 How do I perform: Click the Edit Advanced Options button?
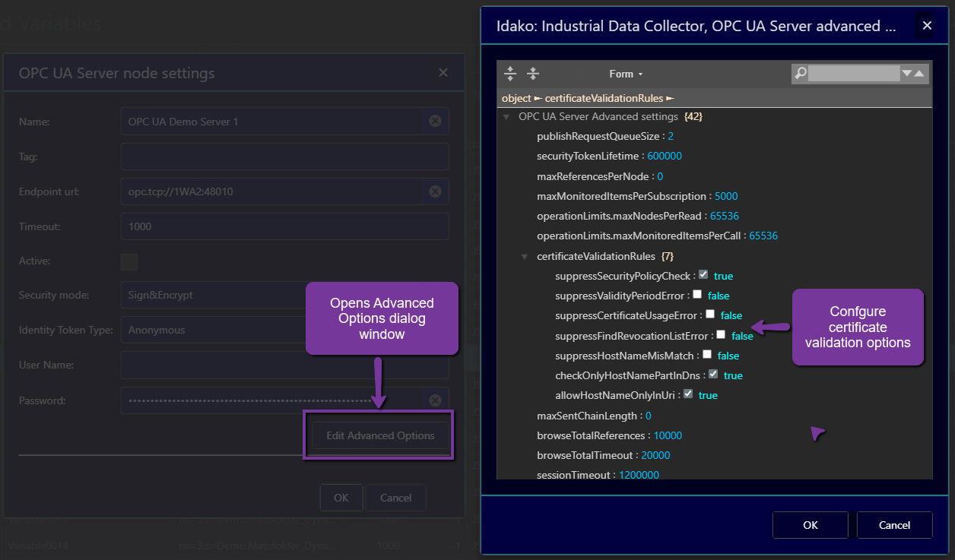pyautogui.click(x=380, y=435)
